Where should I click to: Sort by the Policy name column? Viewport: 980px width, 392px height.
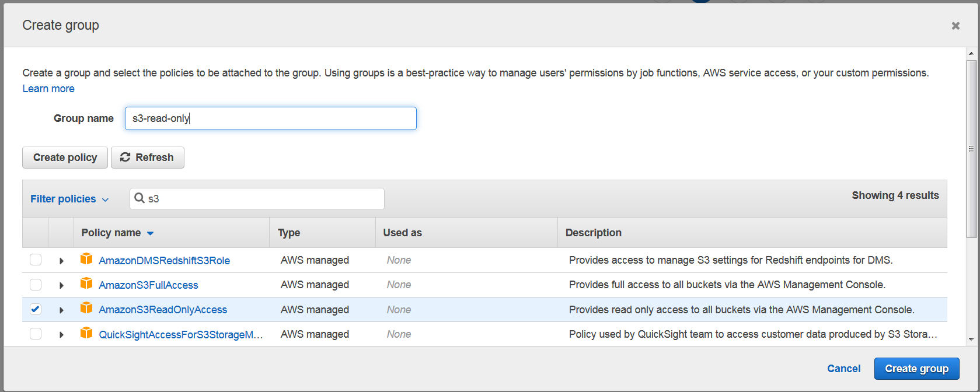(x=117, y=233)
